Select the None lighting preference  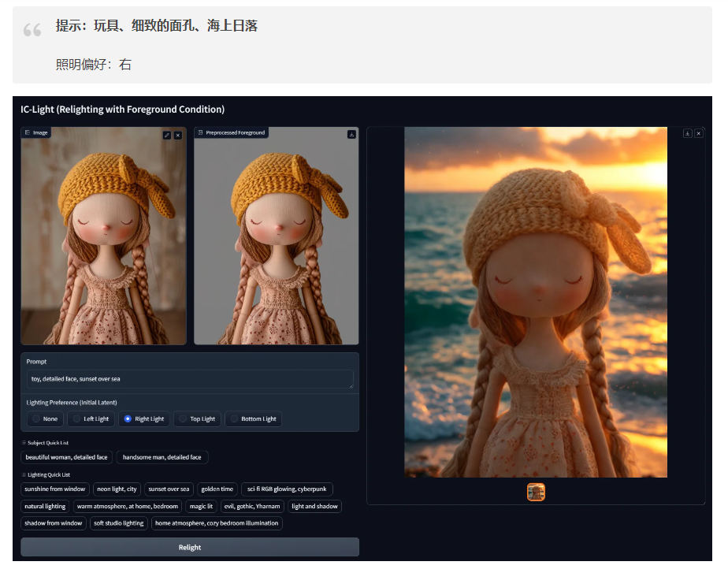[x=36, y=418]
